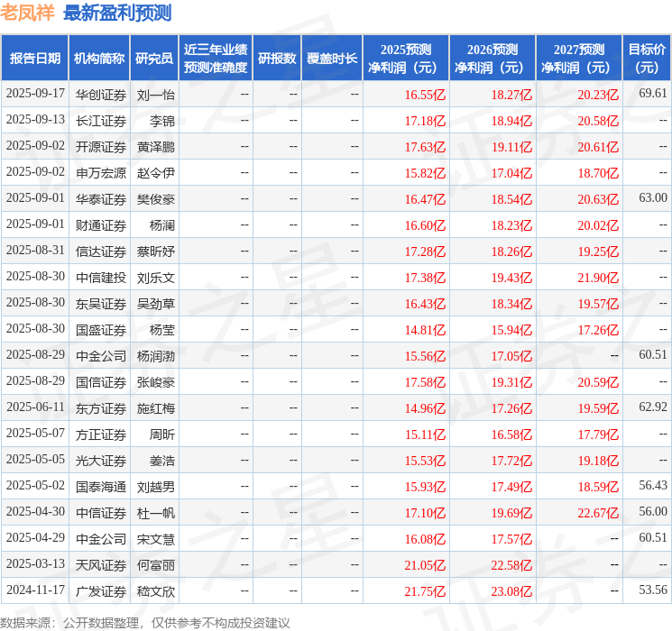Select 国信证券 institution cell
This screenshot has height=631, width=672.
click(x=101, y=382)
